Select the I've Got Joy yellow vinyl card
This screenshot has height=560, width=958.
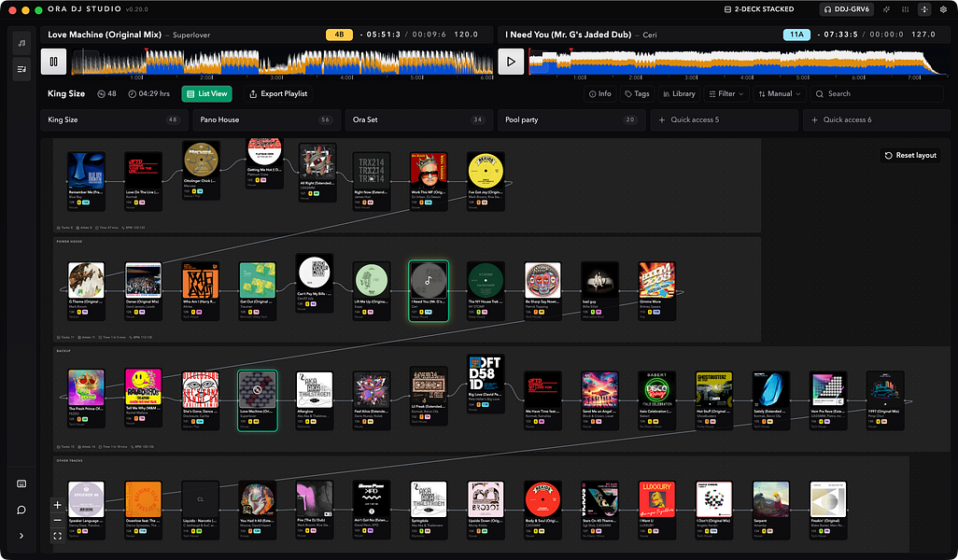[486, 181]
